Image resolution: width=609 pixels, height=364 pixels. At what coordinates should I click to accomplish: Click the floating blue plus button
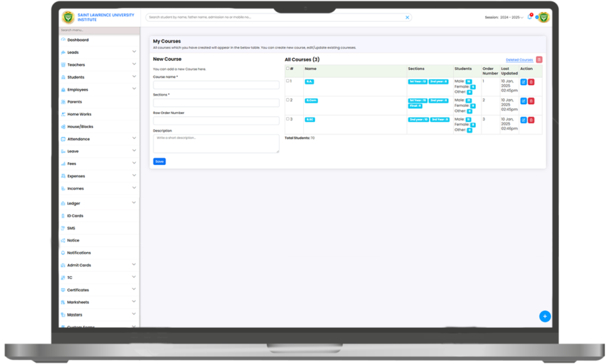pyautogui.click(x=545, y=317)
